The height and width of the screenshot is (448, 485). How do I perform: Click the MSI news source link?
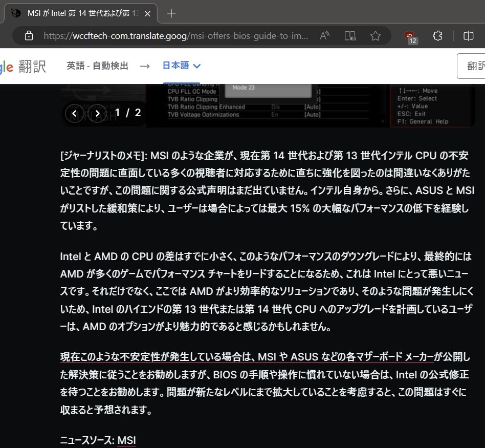pos(126,440)
